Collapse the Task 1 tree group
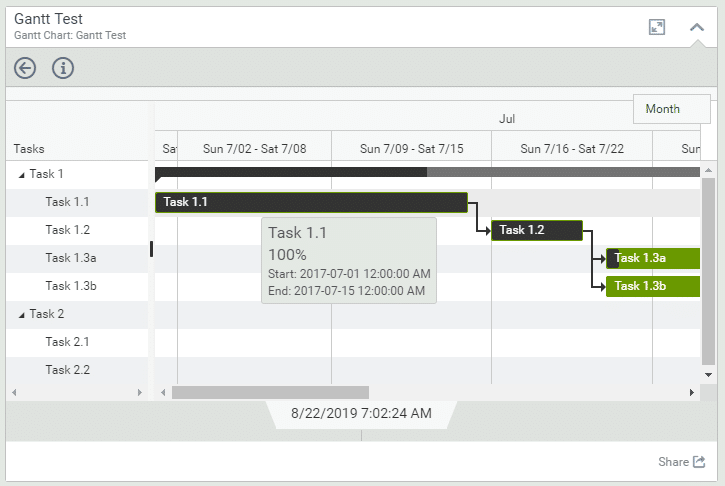The image size is (725, 486). [22, 174]
